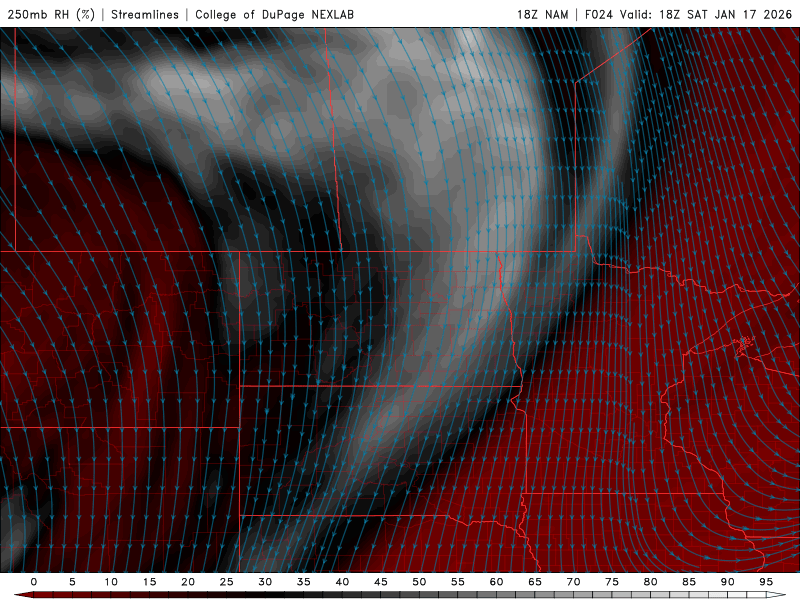800x600 pixels.
Task: Click the color bar label "30"
Action: pos(265,582)
